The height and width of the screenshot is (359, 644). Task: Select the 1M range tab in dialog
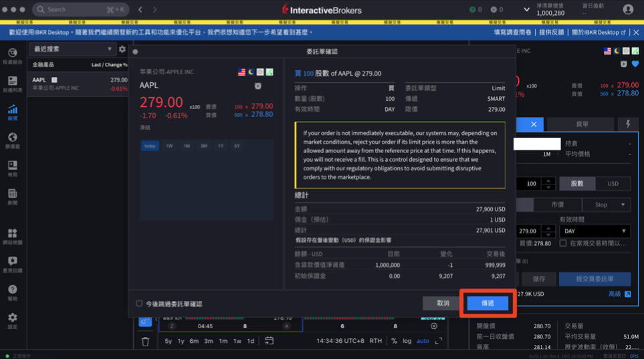[187, 146]
